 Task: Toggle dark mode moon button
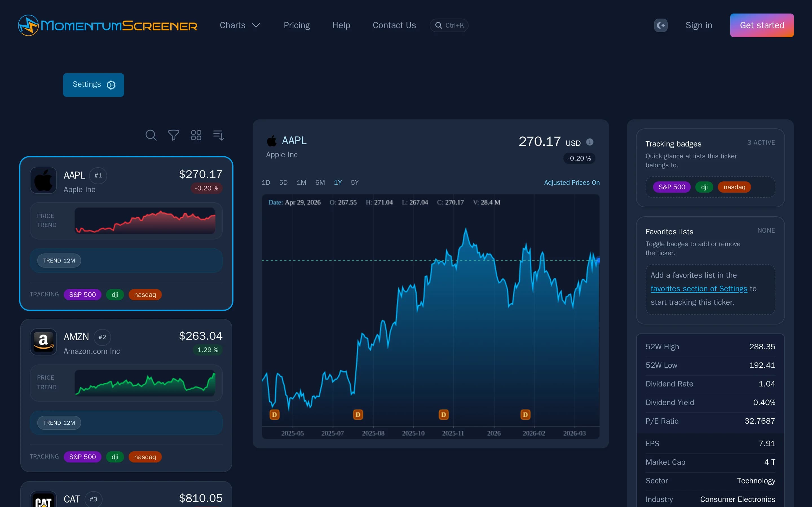tap(660, 25)
